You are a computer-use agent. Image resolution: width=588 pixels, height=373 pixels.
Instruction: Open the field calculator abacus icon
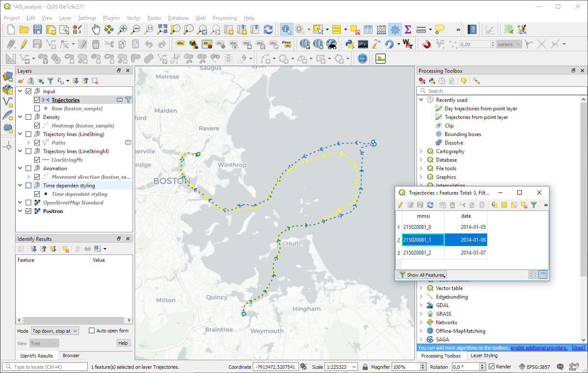point(381,30)
